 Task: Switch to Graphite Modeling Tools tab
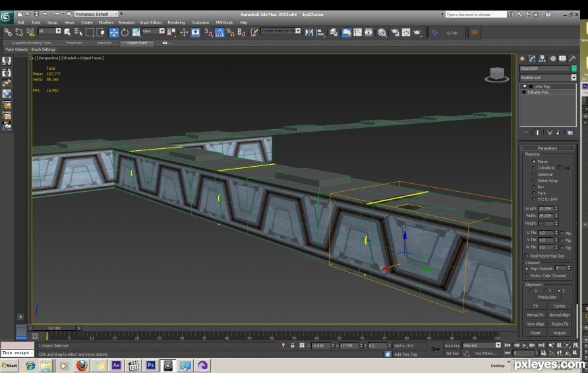[x=32, y=43]
